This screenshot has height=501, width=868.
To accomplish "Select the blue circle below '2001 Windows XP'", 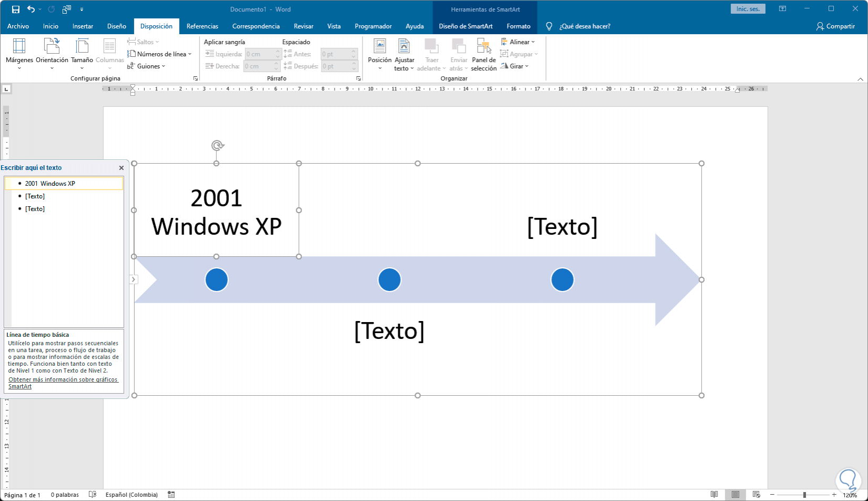I will tap(217, 279).
